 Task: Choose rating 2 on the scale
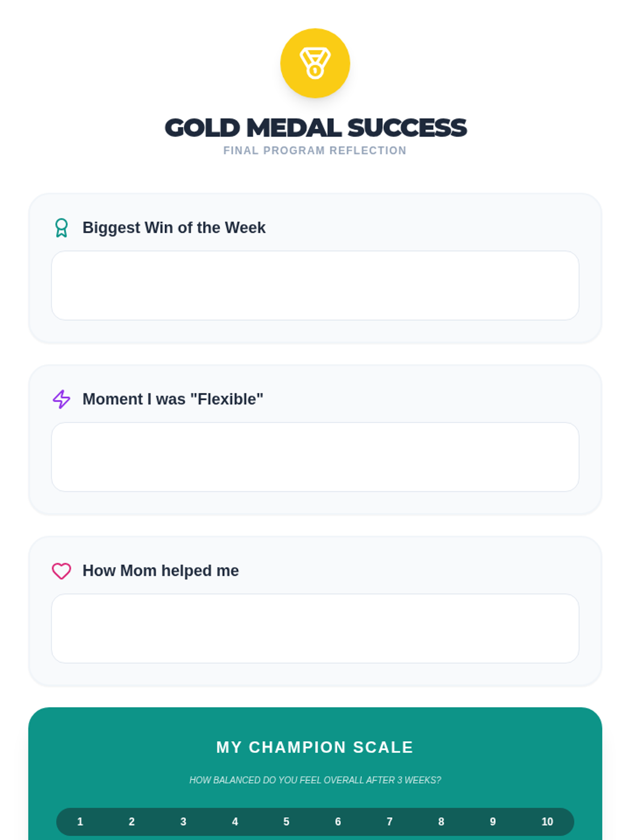click(132, 822)
